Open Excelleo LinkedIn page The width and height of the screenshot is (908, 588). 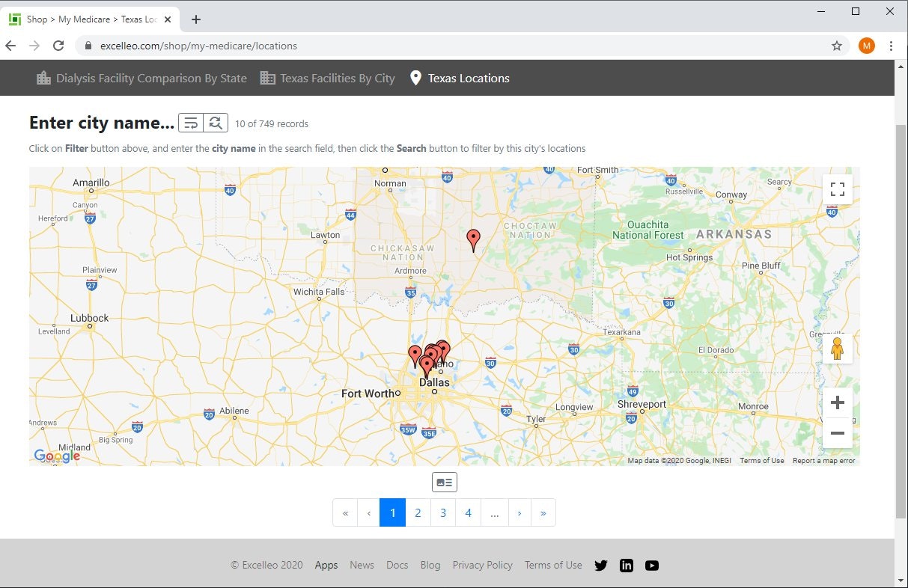tap(627, 566)
